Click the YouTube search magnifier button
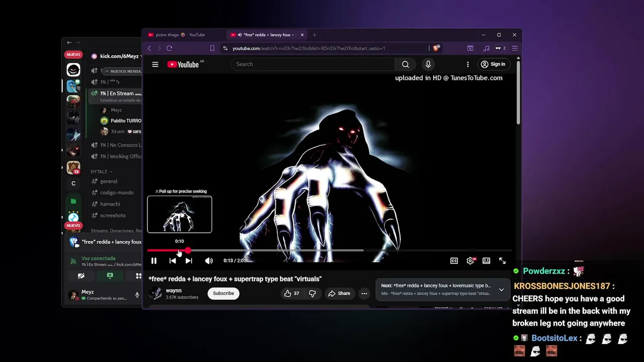Image resolution: width=644 pixels, height=362 pixels. [406, 64]
